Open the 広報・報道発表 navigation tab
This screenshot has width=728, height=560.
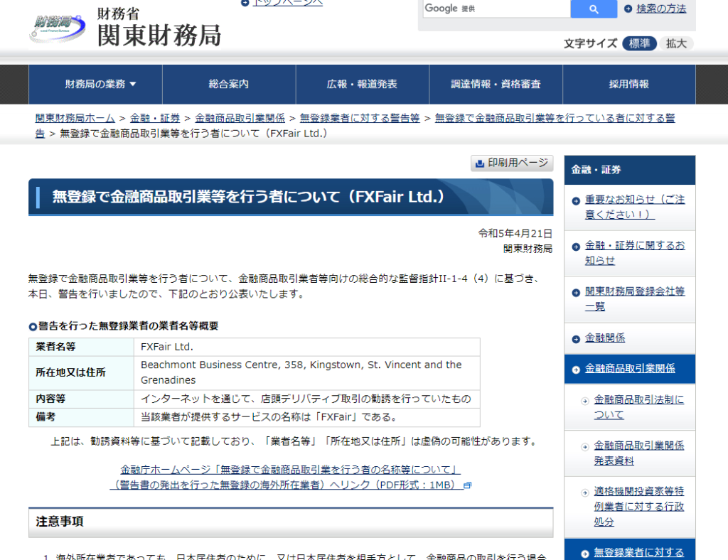pyautogui.click(x=362, y=84)
